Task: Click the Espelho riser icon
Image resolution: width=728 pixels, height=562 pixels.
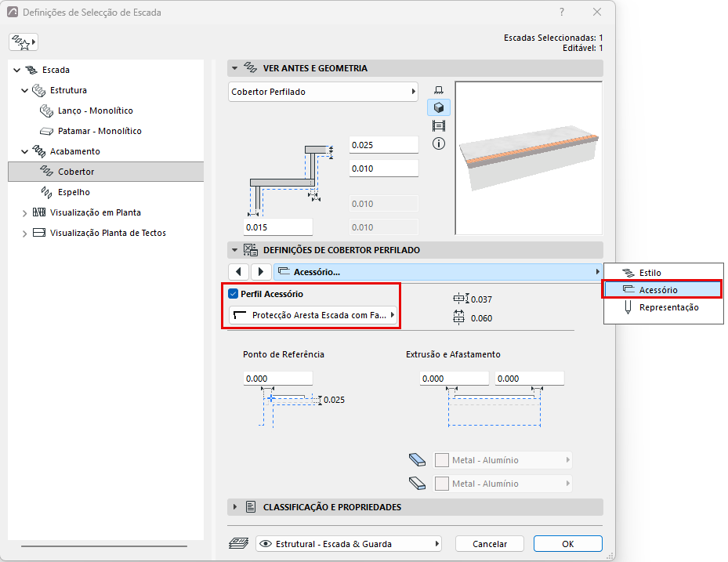Action: [x=46, y=192]
